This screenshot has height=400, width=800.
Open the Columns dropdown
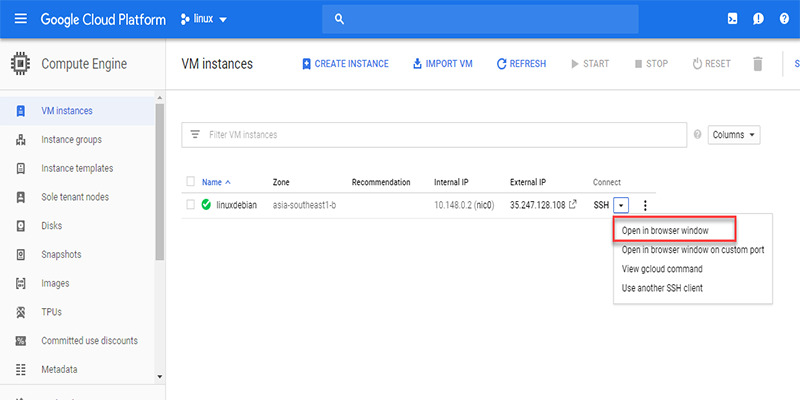(x=734, y=135)
